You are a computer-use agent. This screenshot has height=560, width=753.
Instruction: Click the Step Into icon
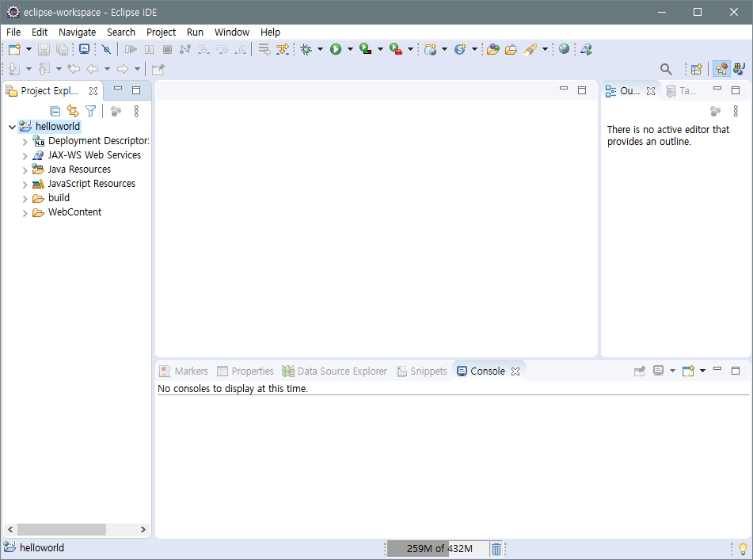203,49
